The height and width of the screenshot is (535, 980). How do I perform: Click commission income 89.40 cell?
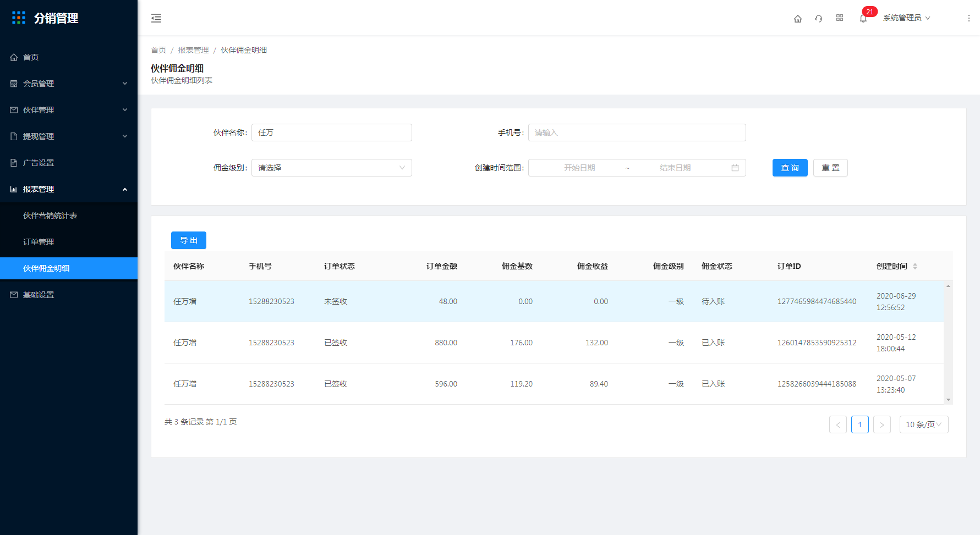(599, 384)
